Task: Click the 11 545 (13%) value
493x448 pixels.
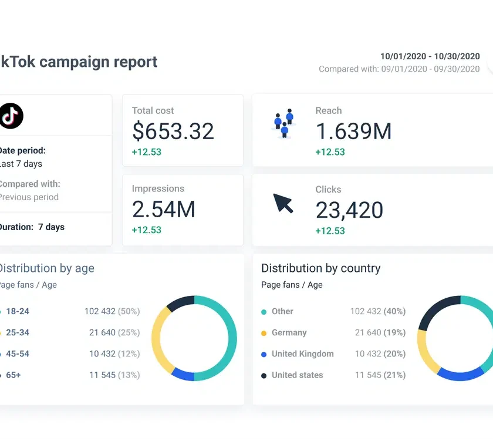Action: pos(114,375)
